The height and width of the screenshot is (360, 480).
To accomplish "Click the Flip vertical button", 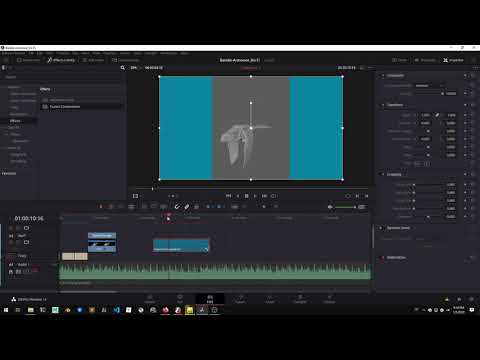I will (427, 164).
